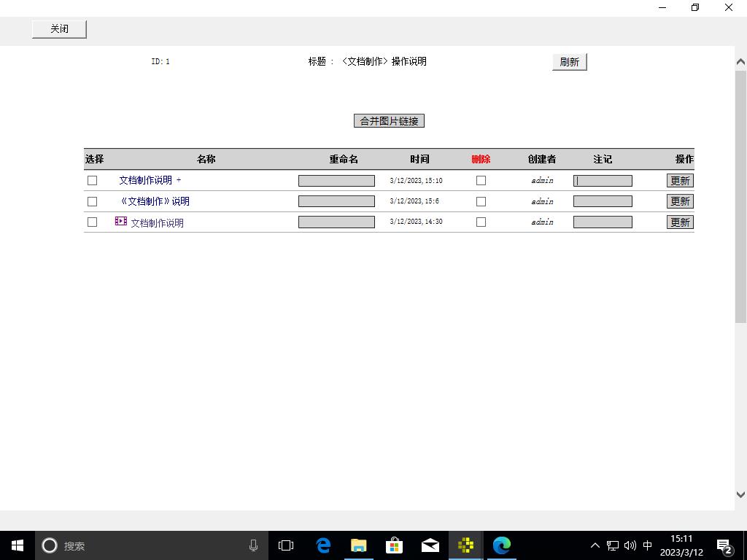Open the notification center icon
The image size is (747, 560).
click(x=724, y=545)
